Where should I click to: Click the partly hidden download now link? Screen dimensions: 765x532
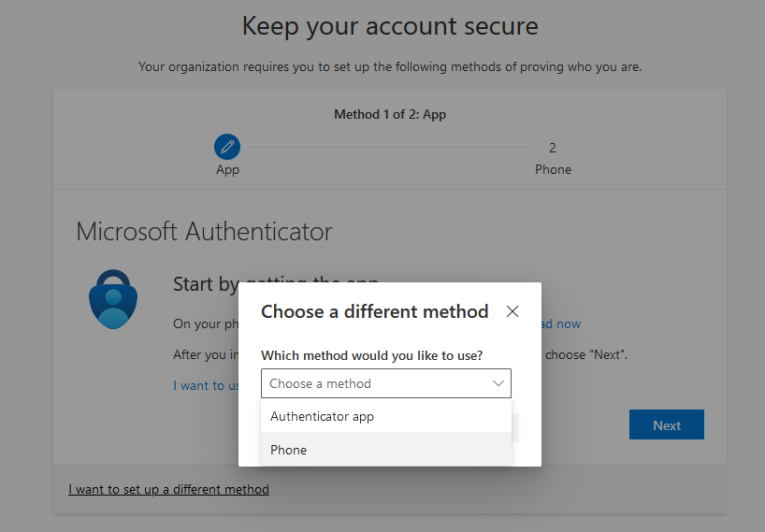coord(561,324)
